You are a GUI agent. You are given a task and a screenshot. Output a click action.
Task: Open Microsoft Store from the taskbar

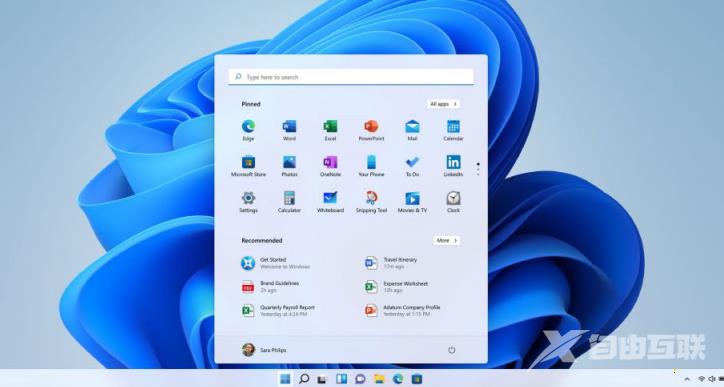point(417,379)
